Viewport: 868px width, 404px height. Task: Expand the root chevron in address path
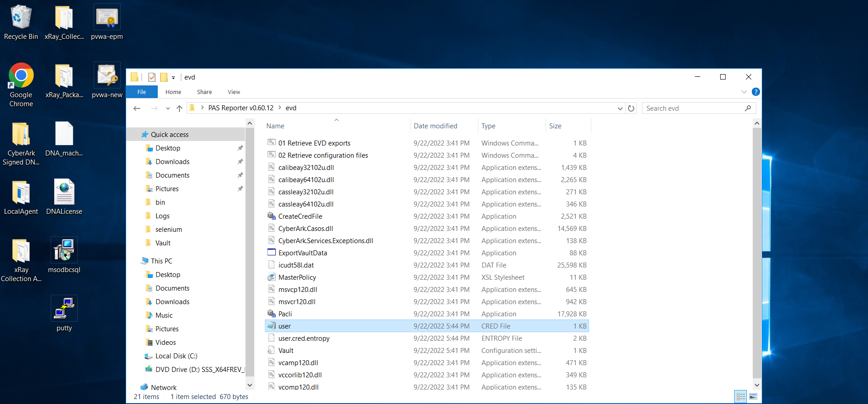point(202,108)
